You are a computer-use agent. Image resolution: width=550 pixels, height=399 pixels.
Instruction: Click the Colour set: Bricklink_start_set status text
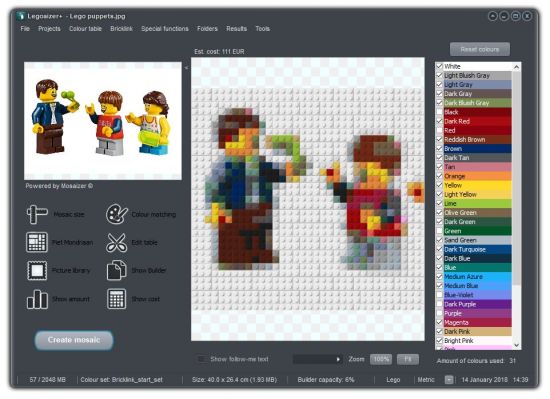121,380
